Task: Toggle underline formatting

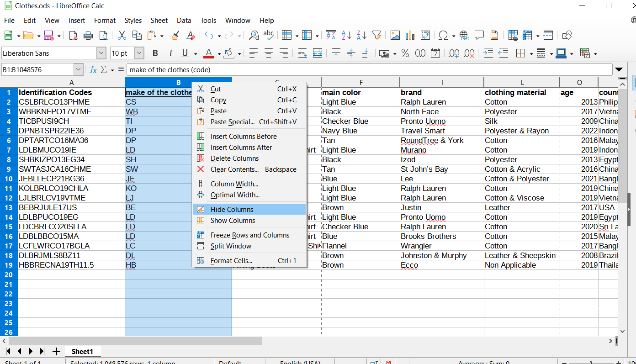Action: [185, 53]
